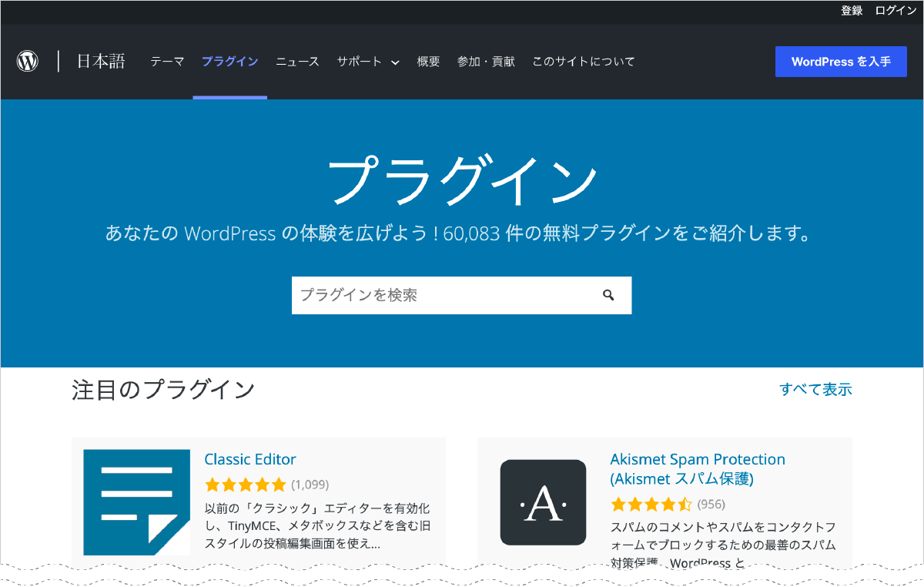Open the Classic Editor plugin thumbnail
This screenshot has height=587, width=924.
[x=136, y=502]
